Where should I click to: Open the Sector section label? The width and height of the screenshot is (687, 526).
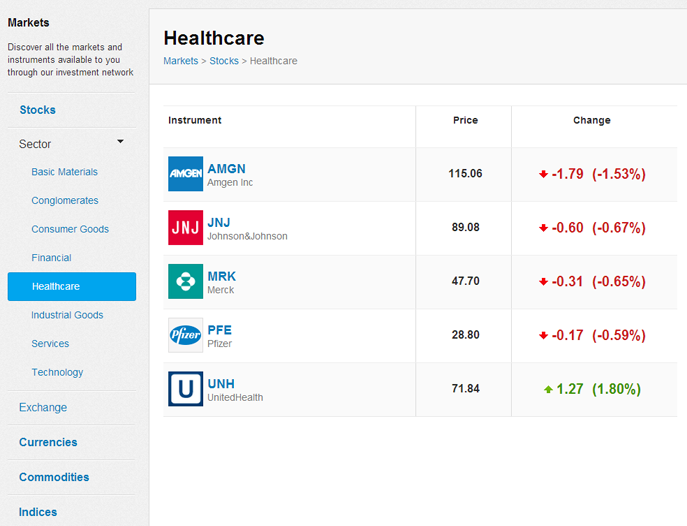(35, 144)
